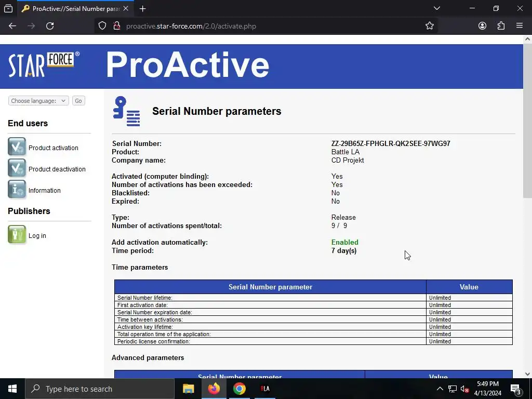
Task: Select the ProActive Serial Number browser tab
Action: [75, 9]
